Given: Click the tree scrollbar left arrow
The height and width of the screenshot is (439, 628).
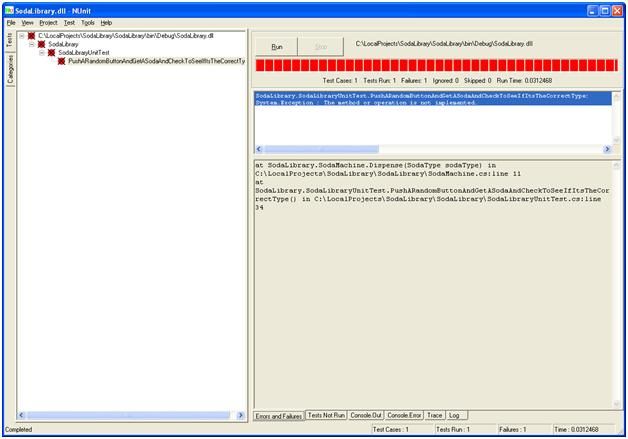Looking at the screenshot, I should pyautogui.click(x=22, y=415).
